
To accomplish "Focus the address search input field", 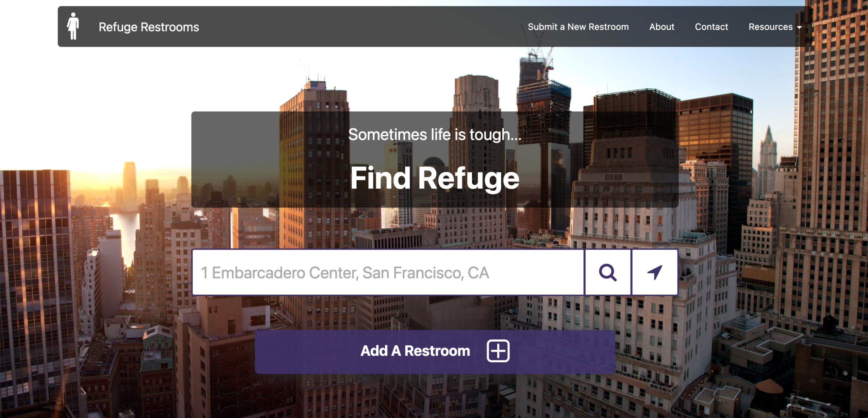I will [388, 273].
